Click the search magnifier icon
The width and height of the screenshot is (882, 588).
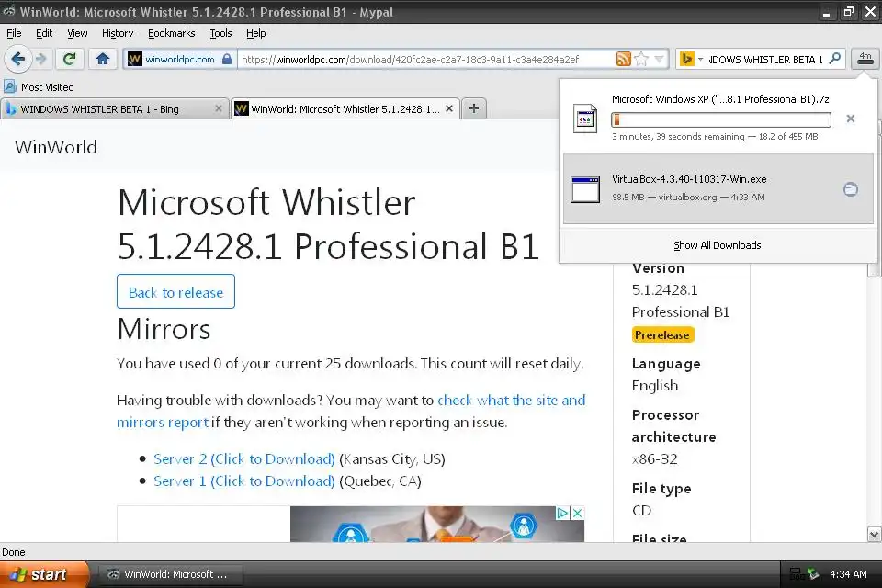pos(835,59)
